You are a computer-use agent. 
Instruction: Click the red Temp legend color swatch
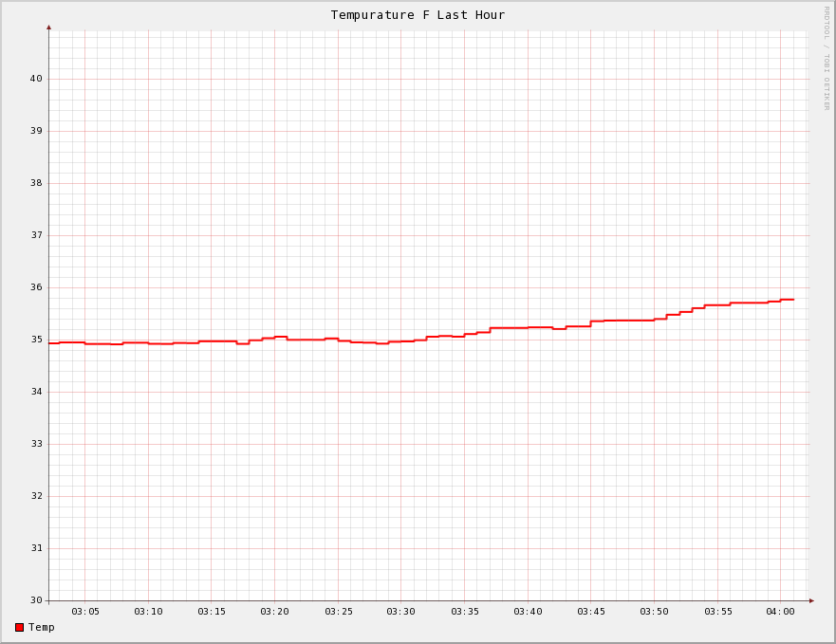pyautogui.click(x=19, y=627)
